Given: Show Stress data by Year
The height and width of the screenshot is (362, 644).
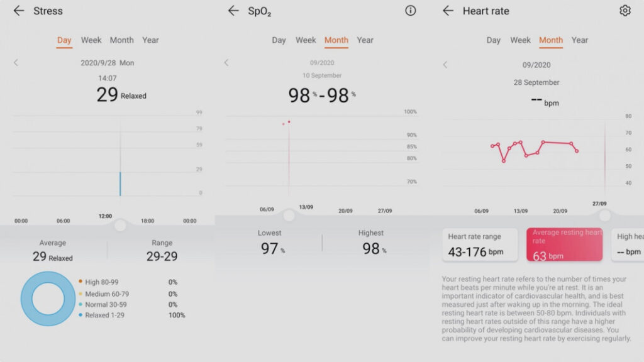Looking at the screenshot, I should point(150,40).
